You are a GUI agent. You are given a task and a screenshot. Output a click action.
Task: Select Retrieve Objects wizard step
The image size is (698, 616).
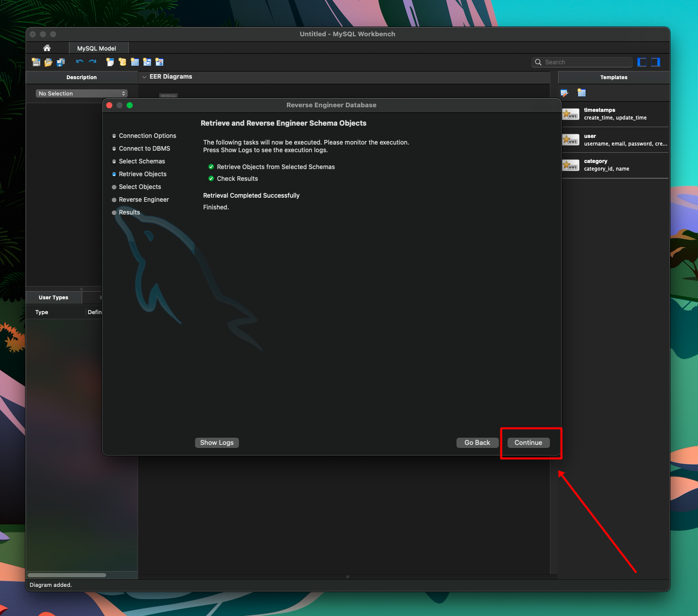click(139, 174)
